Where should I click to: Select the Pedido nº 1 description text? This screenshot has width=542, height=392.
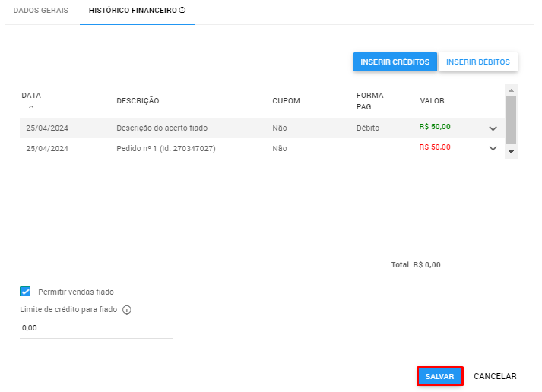[x=166, y=149]
